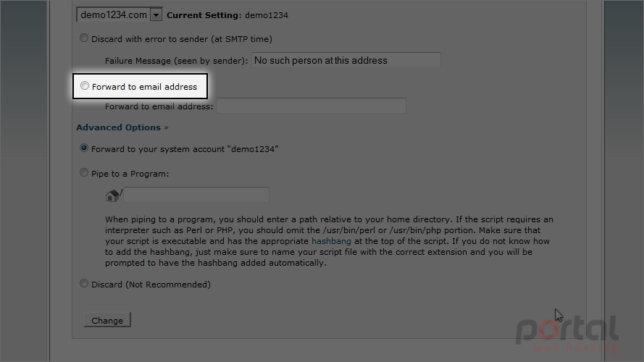This screenshot has width=644, height=362.
Task: Select the Pipe to a Program radio
Action: click(84, 173)
